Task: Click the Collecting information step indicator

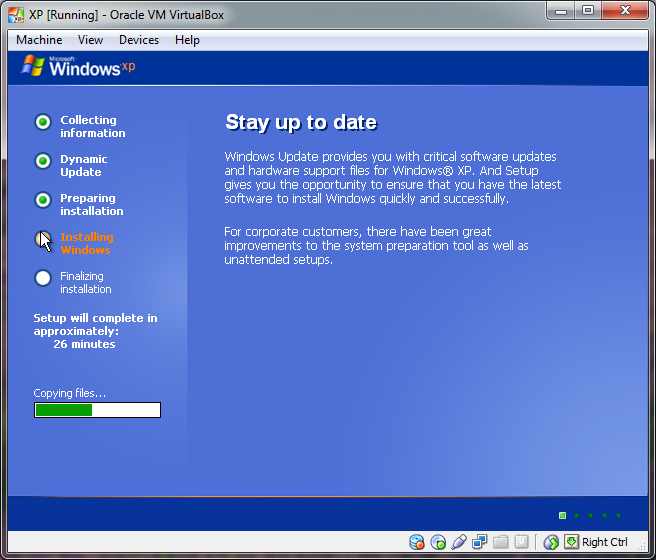Action: pos(43,122)
